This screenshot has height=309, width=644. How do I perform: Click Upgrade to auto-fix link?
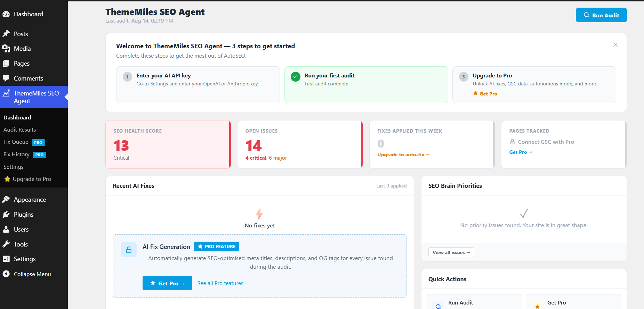pos(403,154)
